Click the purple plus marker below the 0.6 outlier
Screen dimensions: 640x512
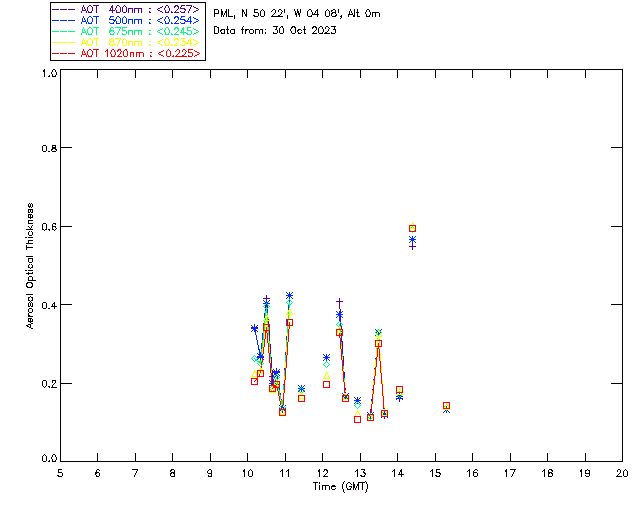[413, 247]
